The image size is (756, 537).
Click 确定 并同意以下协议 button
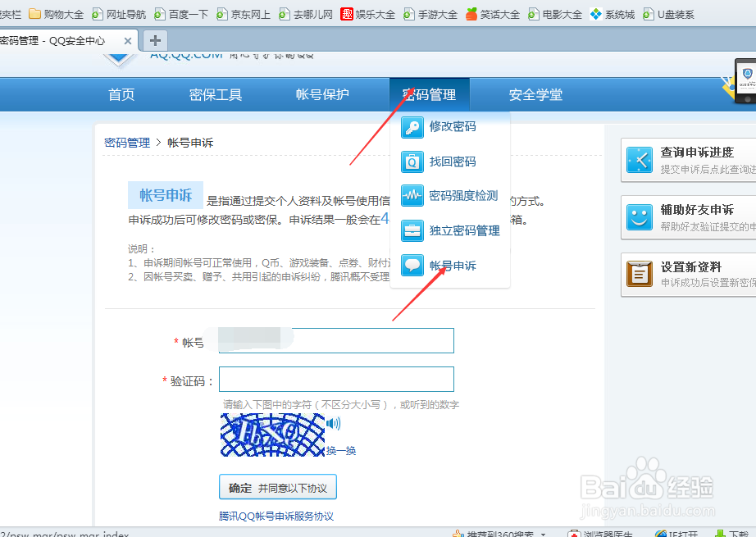(278, 487)
